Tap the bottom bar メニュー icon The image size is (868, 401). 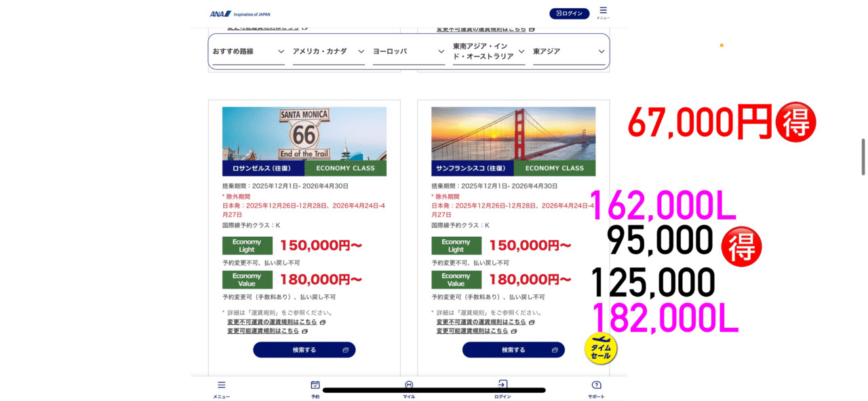click(x=222, y=389)
